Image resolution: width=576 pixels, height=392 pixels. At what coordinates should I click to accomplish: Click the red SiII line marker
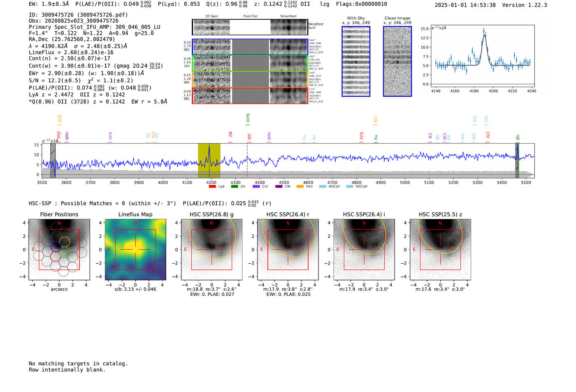pyautogui.click(x=249, y=137)
